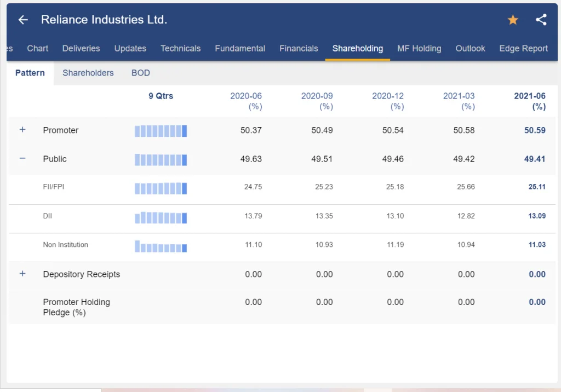Expand the Depository Receipts row
Image resolution: width=561 pixels, height=392 pixels.
[x=22, y=274]
